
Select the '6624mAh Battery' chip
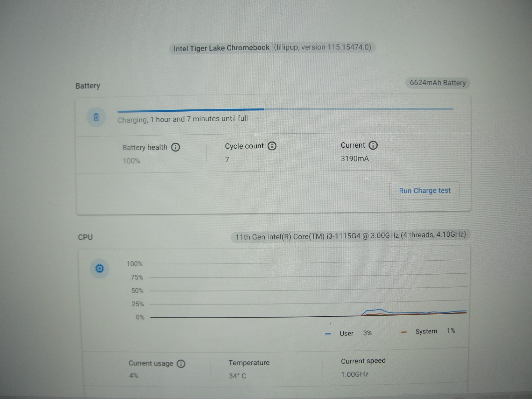click(438, 83)
